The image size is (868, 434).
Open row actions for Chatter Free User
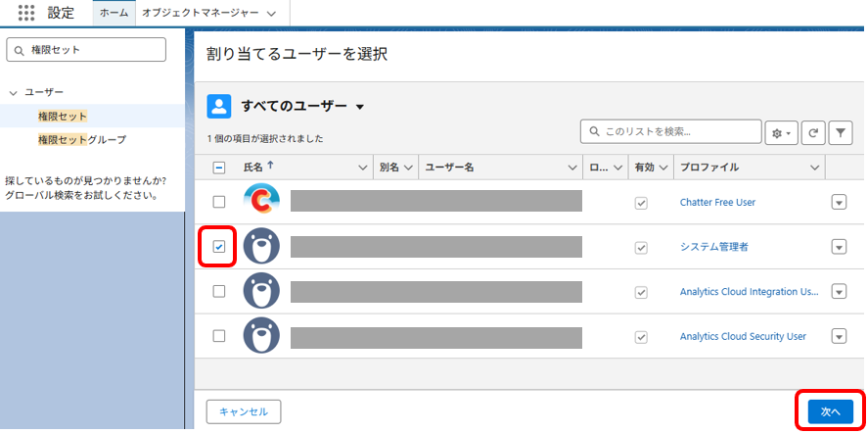coord(839,202)
